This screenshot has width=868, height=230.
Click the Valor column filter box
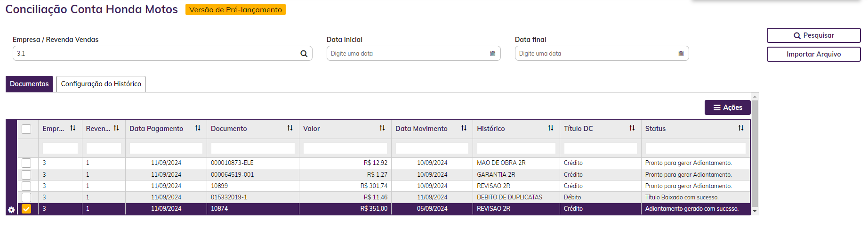[x=345, y=148]
